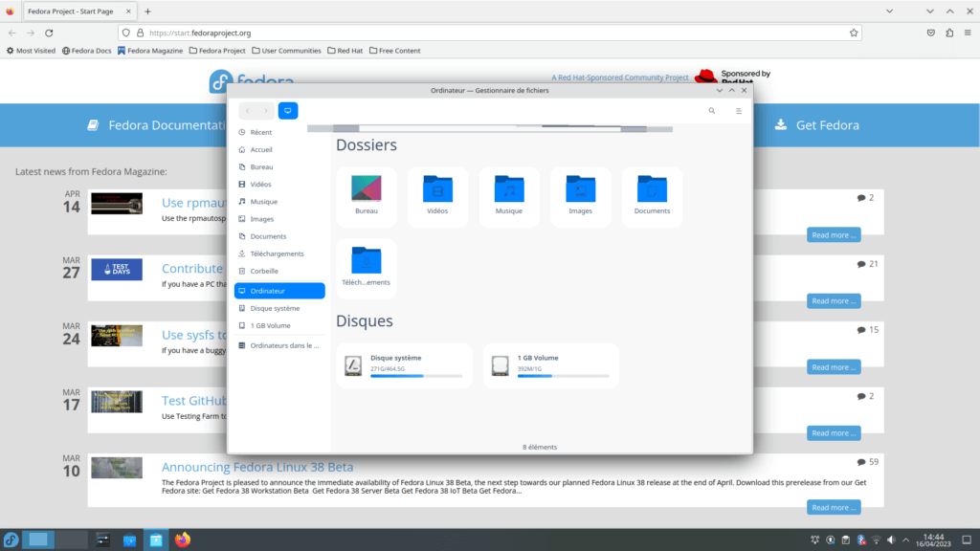Image resolution: width=980 pixels, height=551 pixels.
Task: Open Corbeille in sidebar
Action: tap(279, 271)
